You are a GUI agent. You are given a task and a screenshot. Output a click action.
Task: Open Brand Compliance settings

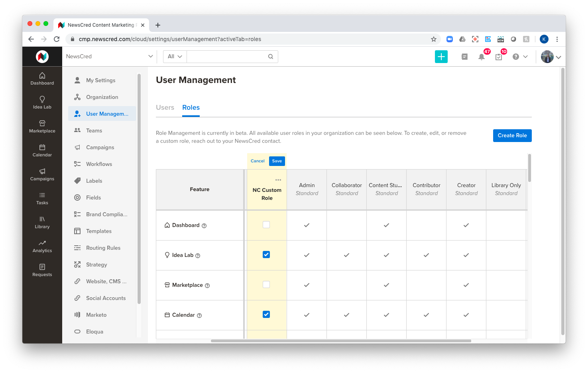point(102,214)
